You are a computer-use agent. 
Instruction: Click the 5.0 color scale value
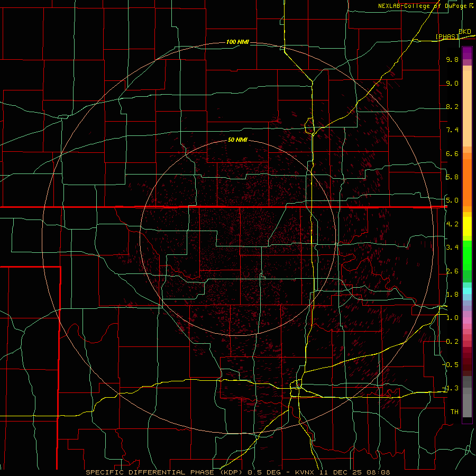[452, 200]
